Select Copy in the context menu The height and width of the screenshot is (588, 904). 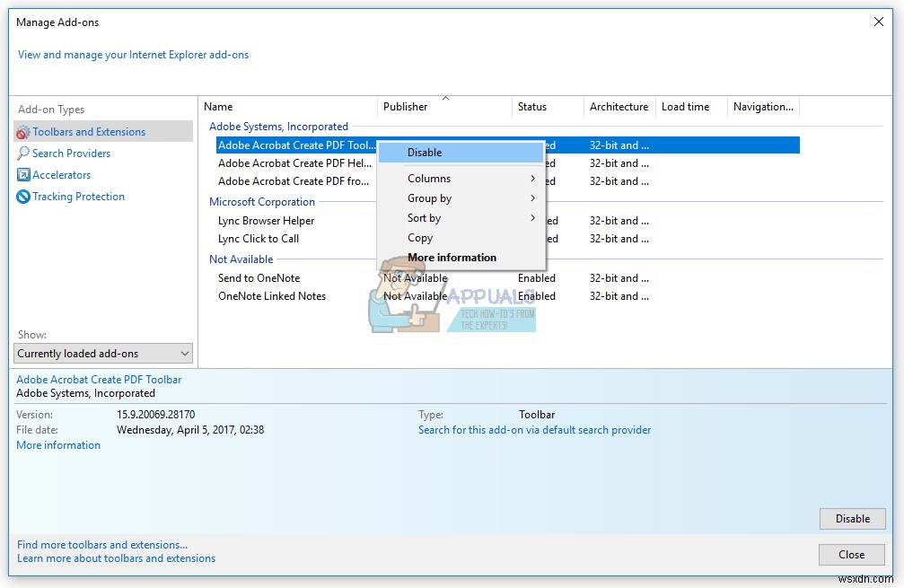click(419, 237)
